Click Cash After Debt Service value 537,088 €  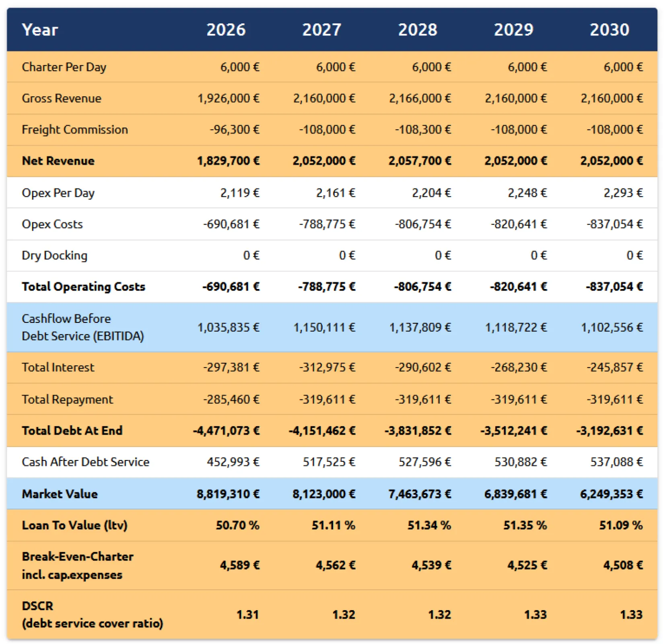tap(616, 462)
